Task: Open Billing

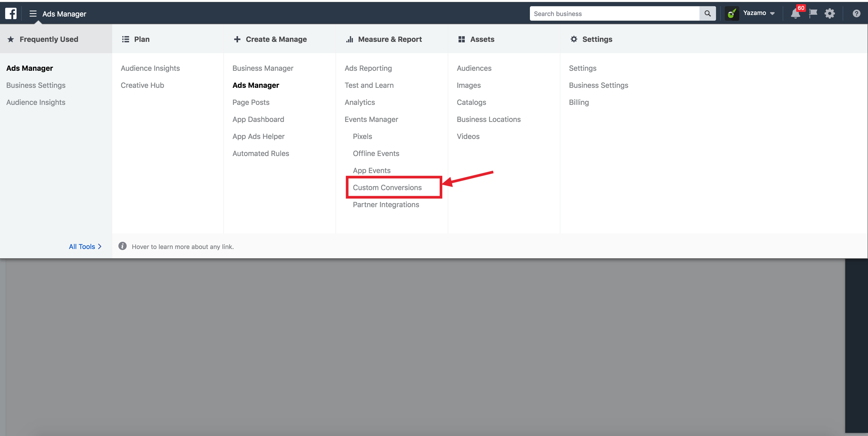Action: coord(579,102)
